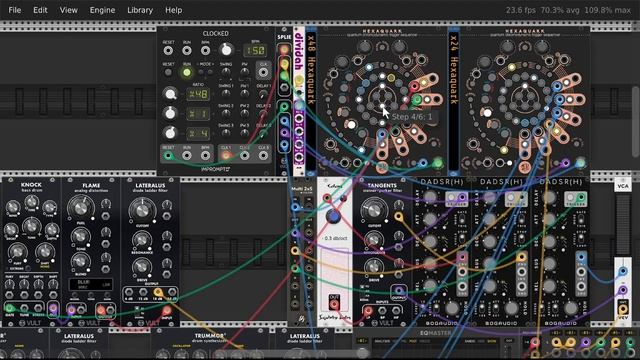The height and width of the screenshot is (360, 640).
Task: Open the Engine menu
Action: [102, 10]
